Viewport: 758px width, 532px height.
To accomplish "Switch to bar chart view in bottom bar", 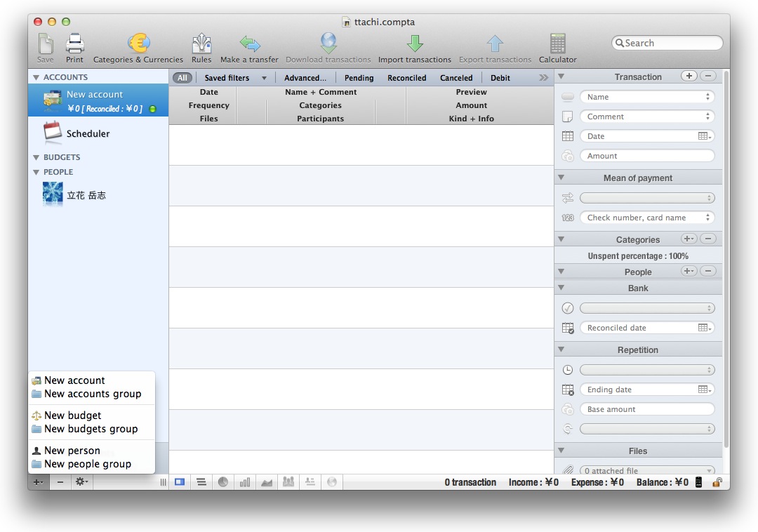I will [x=245, y=482].
